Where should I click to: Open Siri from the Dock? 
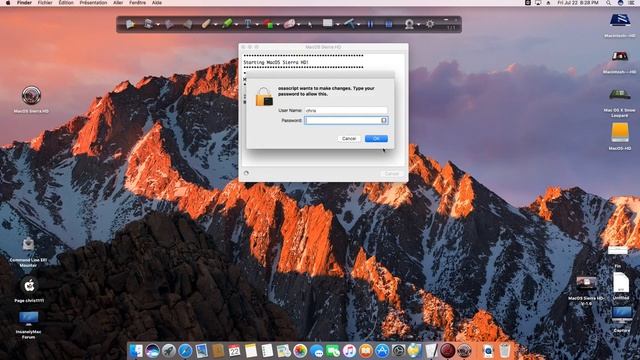click(x=152, y=351)
